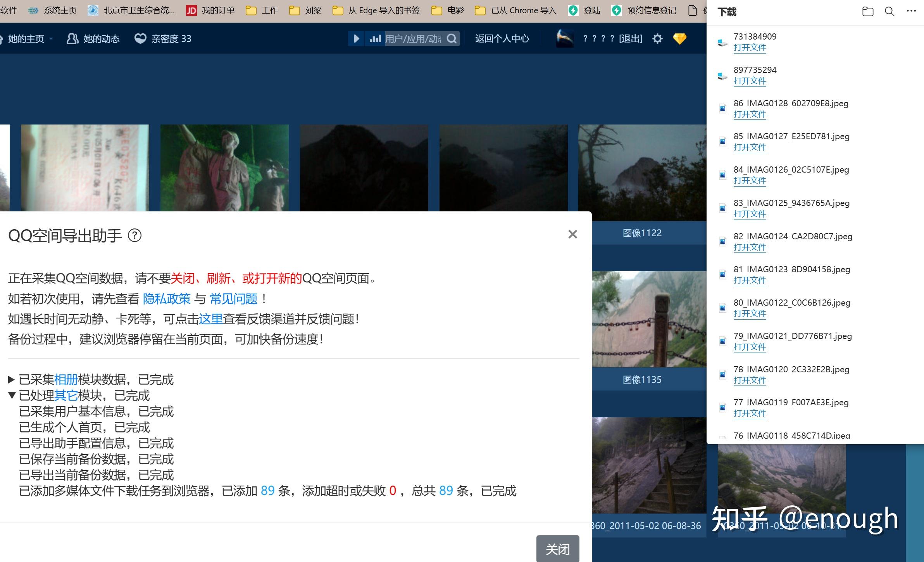This screenshot has height=562, width=924.
Task: Collapse the 已处理其它模块 section
Action: tap(12, 395)
